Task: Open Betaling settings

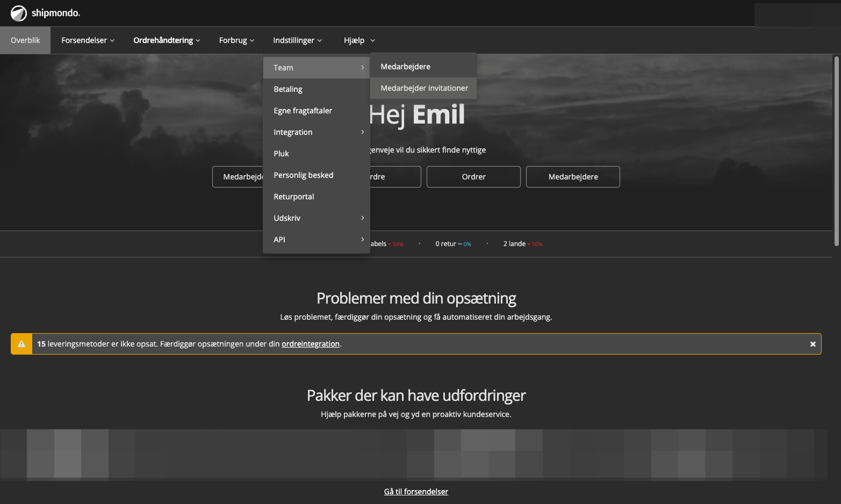Action: tap(317, 89)
